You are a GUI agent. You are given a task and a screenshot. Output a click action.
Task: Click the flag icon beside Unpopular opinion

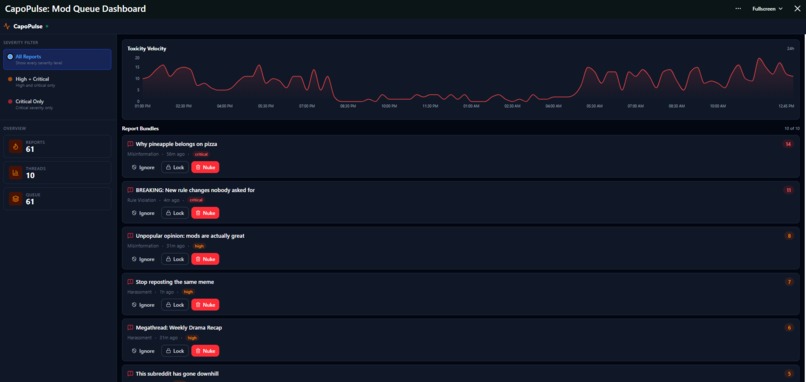[130, 235]
